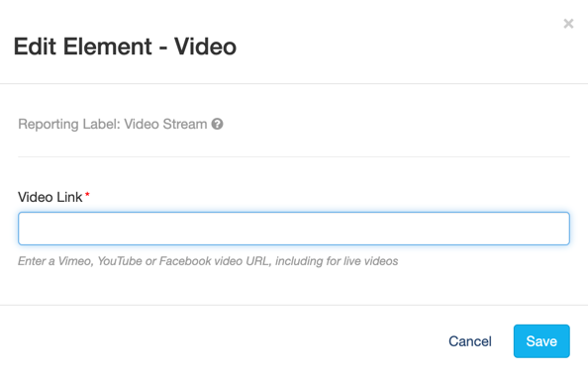Click the Cancel link

[x=470, y=341]
